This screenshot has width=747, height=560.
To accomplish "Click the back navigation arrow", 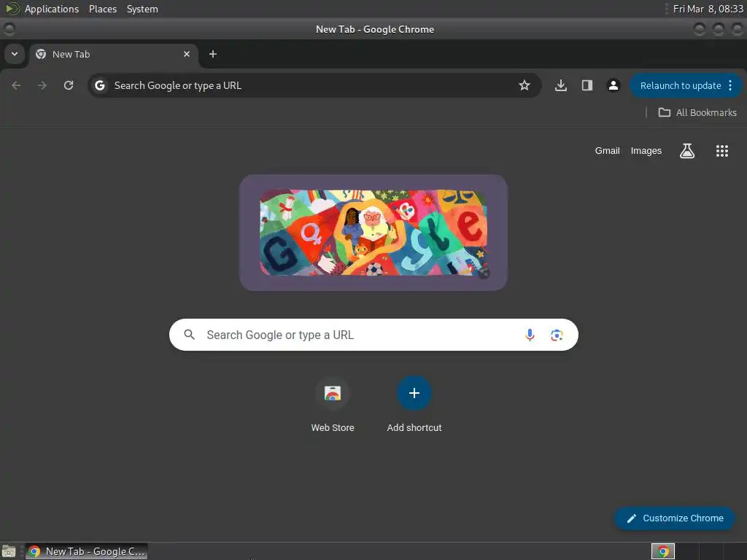I will coord(16,85).
